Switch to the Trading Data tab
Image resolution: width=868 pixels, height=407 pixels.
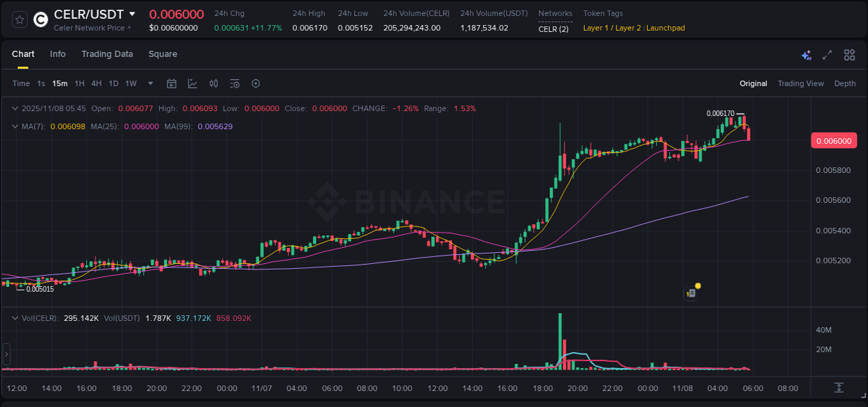coord(107,53)
